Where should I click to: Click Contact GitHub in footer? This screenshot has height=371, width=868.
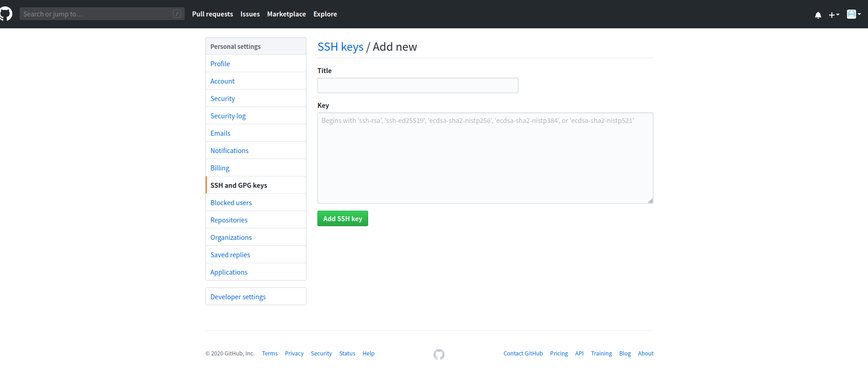[523, 354]
